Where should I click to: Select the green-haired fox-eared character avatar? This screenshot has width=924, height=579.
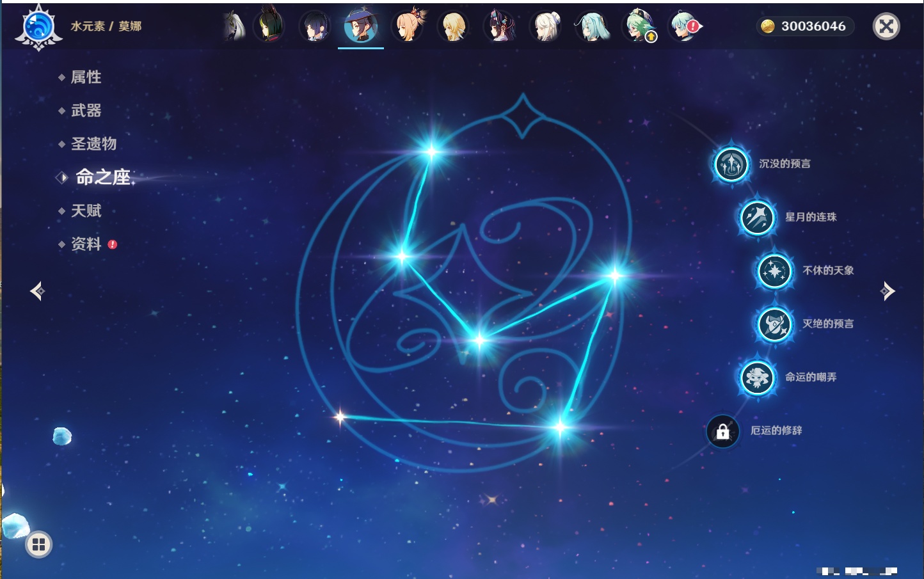(269, 26)
